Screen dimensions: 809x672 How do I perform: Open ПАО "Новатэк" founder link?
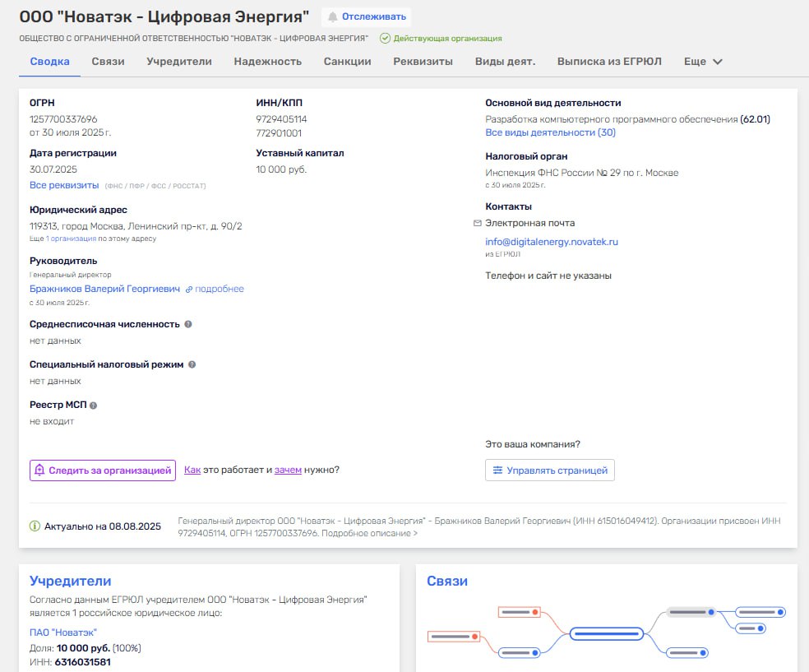click(63, 633)
